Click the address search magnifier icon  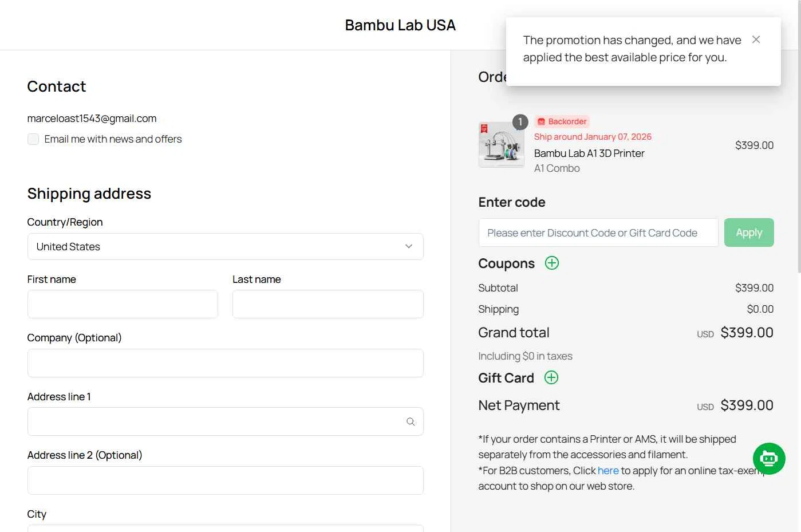[x=411, y=421]
